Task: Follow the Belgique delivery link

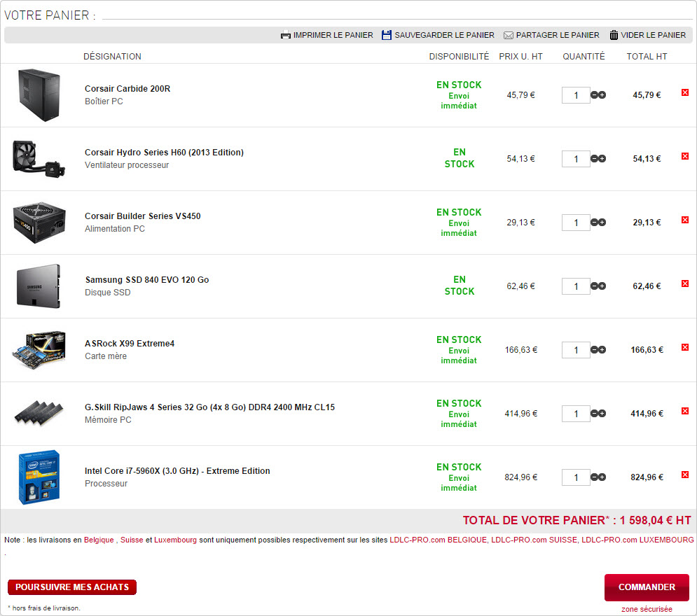Action: point(99,540)
